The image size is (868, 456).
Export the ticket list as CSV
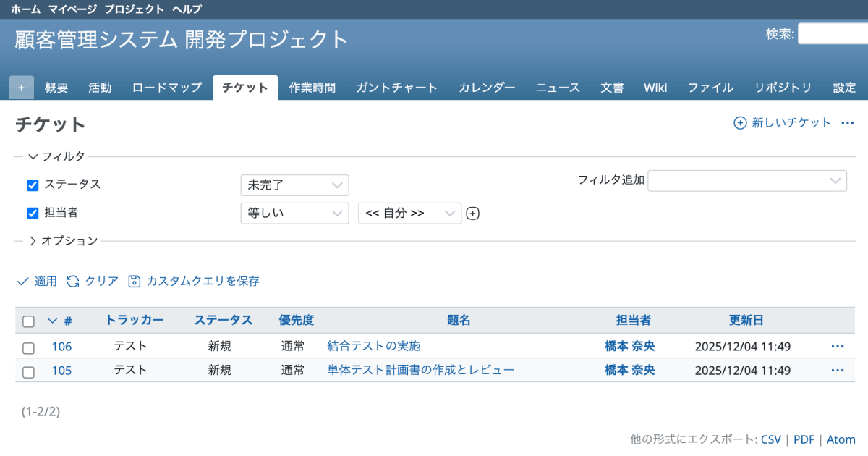pos(771,439)
